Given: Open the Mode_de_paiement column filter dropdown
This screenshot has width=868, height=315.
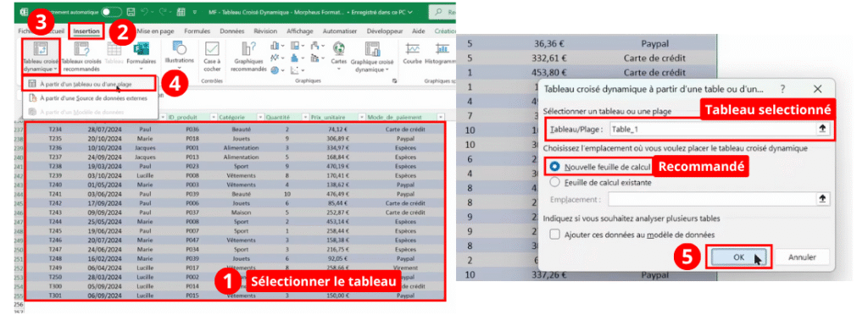Looking at the screenshot, I should 440,117.
